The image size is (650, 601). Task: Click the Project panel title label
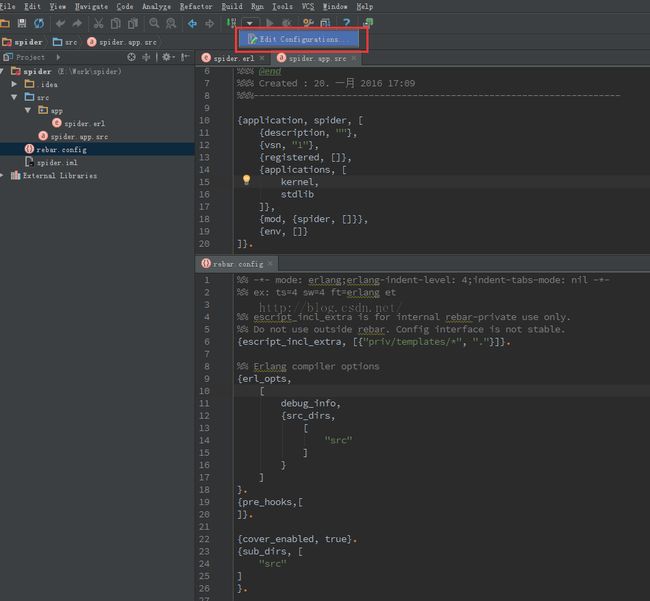pos(30,57)
